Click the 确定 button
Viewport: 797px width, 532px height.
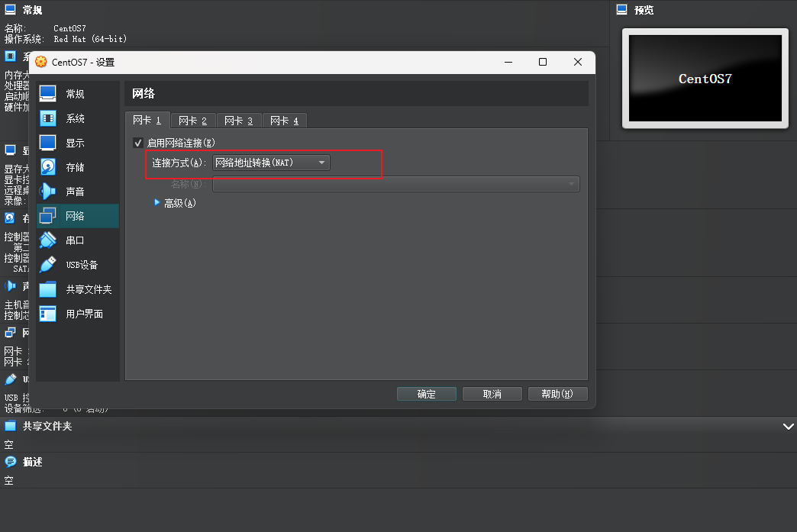tap(427, 394)
